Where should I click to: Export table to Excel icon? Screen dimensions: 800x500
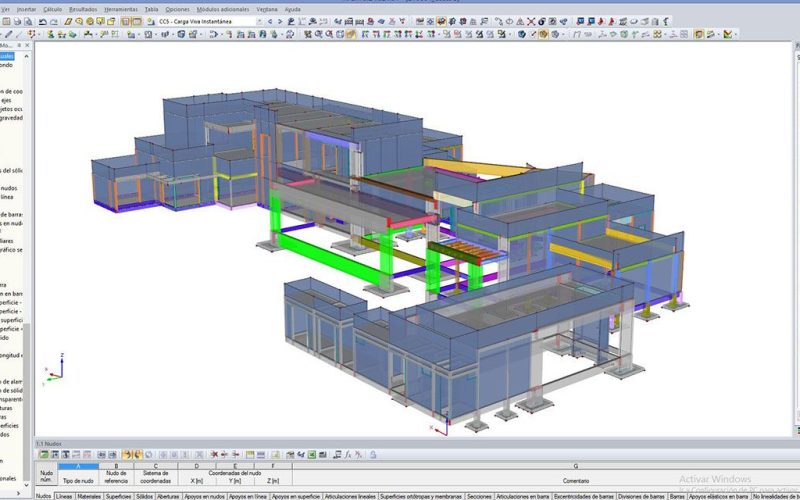coord(312,454)
